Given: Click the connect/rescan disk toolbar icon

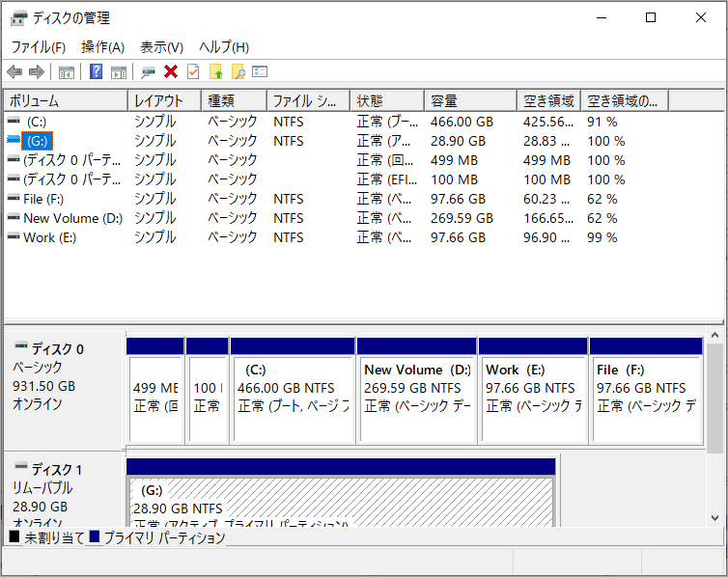Looking at the screenshot, I should click(x=148, y=72).
